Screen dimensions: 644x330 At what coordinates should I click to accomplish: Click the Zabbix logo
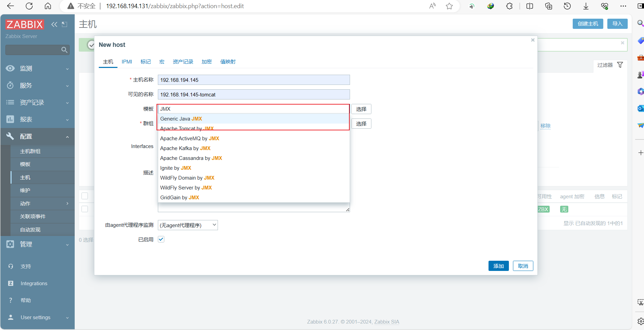click(24, 24)
